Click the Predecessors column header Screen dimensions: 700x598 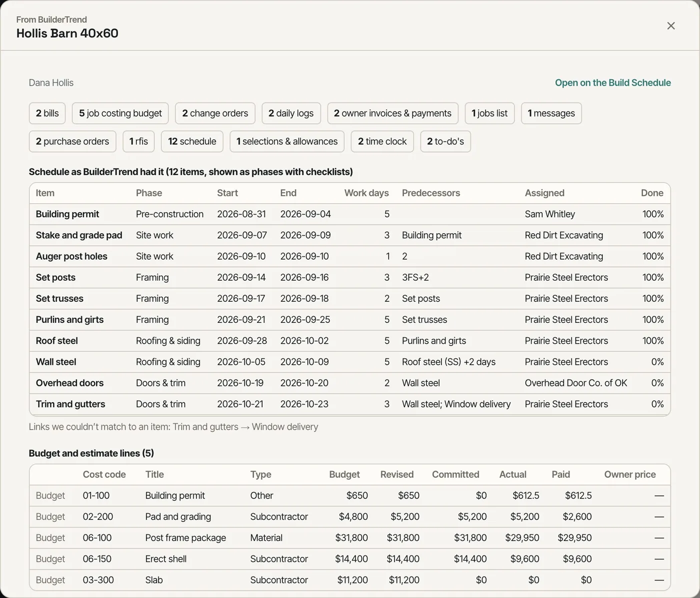click(431, 193)
